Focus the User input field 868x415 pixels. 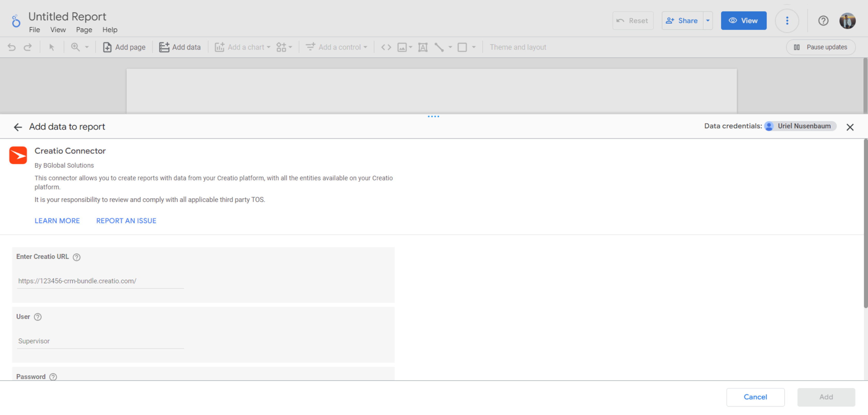(x=100, y=341)
